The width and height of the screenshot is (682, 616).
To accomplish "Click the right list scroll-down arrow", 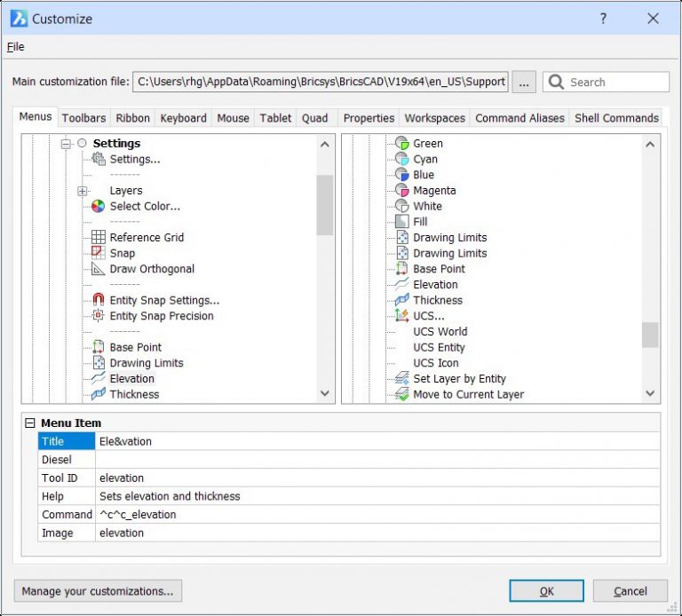I will pos(650,393).
